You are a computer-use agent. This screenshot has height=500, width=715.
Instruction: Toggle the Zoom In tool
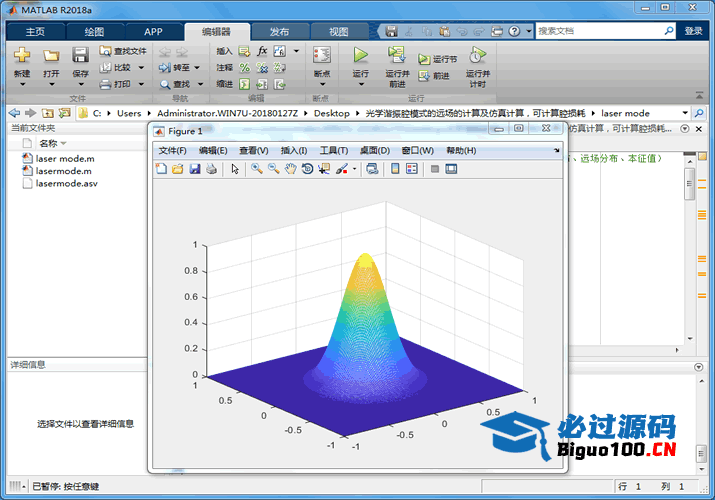257,169
